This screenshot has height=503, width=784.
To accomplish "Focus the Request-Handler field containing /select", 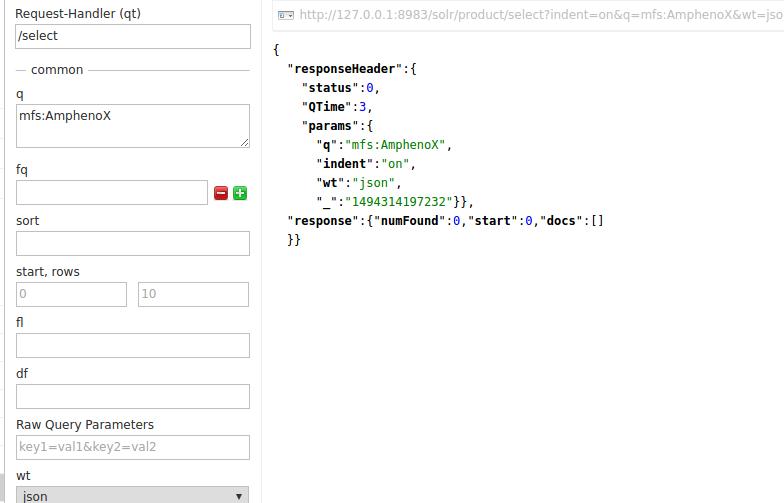I will click(x=133, y=36).
